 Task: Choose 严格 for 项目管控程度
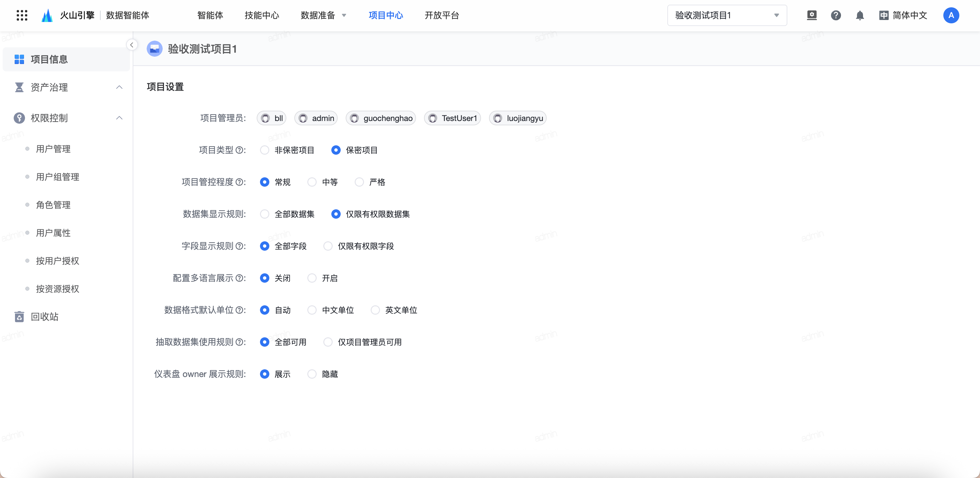[359, 182]
